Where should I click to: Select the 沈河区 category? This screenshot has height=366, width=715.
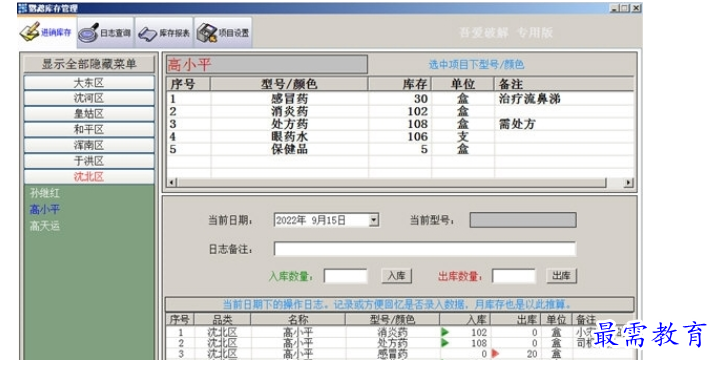pos(89,98)
